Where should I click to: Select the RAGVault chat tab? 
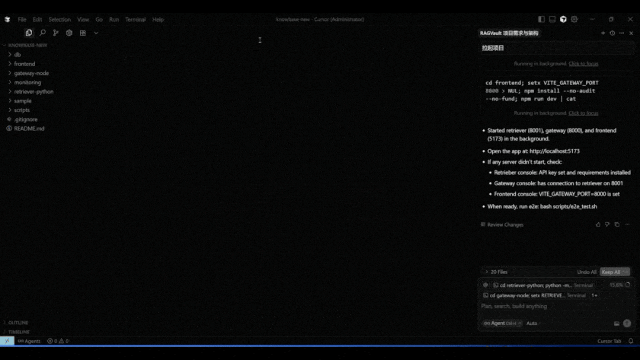(x=509, y=33)
